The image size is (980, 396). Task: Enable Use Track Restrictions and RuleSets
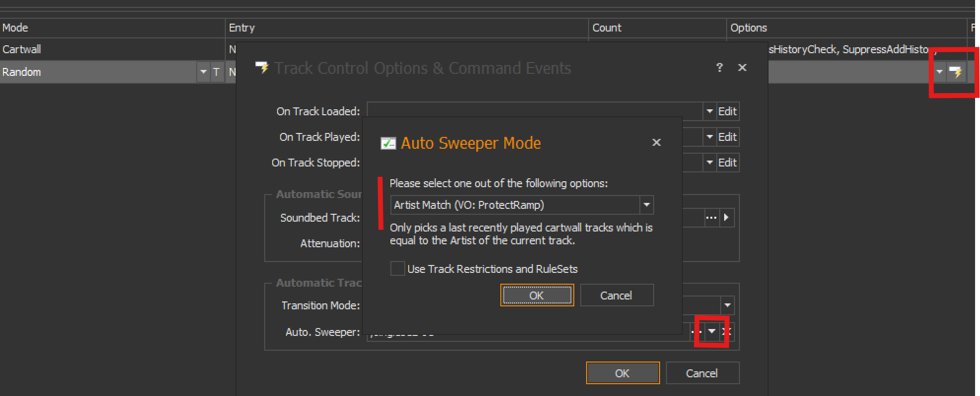point(397,269)
